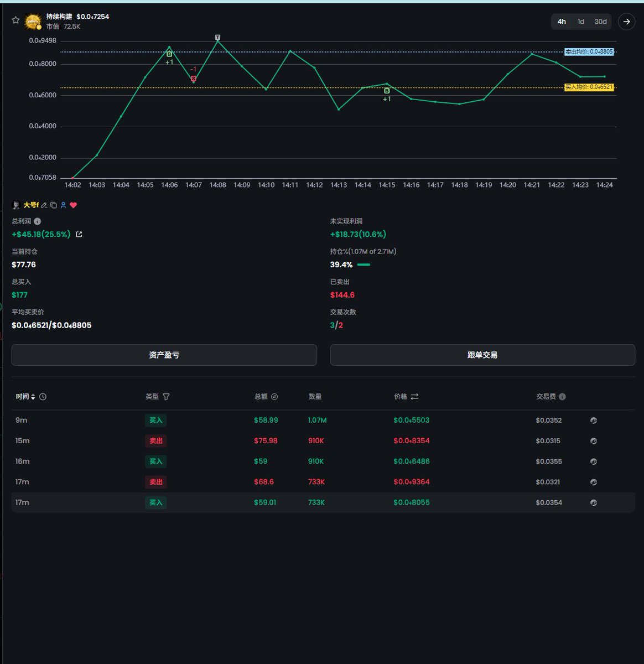The height and width of the screenshot is (664, 644).
Task: Open the explorer icon for the 9m transaction
Action: pos(594,421)
